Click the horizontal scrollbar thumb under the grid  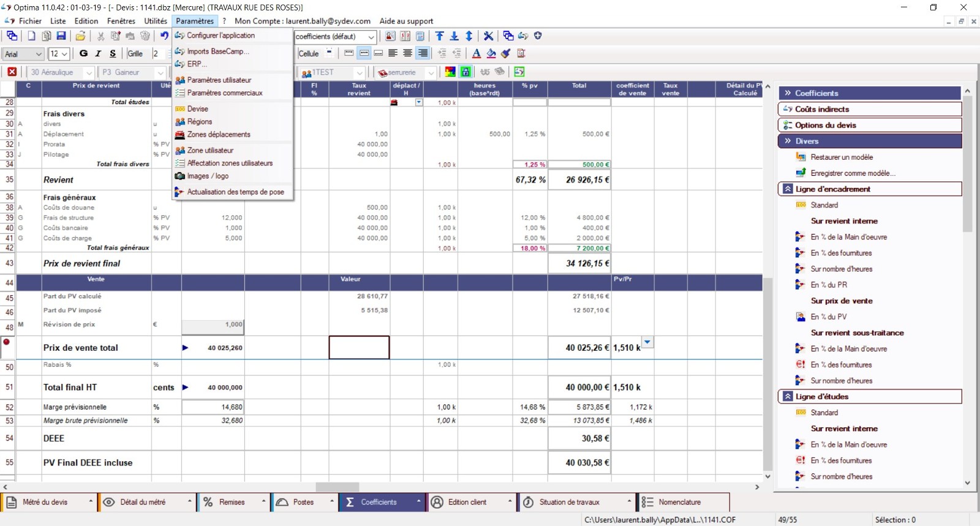(337, 487)
